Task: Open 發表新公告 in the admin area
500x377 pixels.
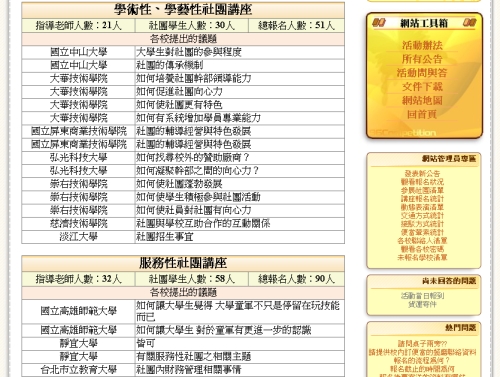Action: click(x=422, y=173)
